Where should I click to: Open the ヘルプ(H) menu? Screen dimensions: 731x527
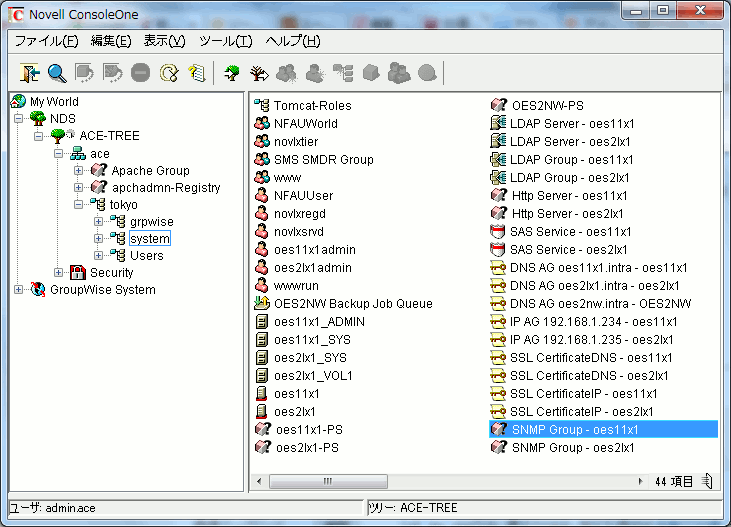tap(293, 42)
